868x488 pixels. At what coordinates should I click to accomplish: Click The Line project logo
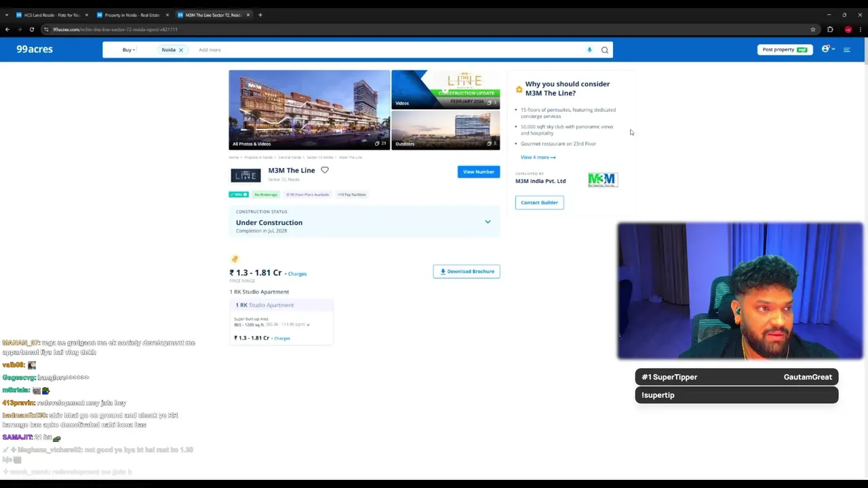coord(245,176)
